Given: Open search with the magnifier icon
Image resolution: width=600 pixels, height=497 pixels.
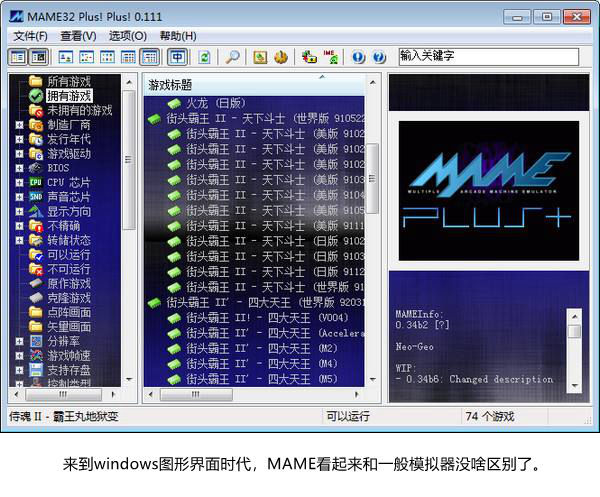Looking at the screenshot, I should (232, 57).
